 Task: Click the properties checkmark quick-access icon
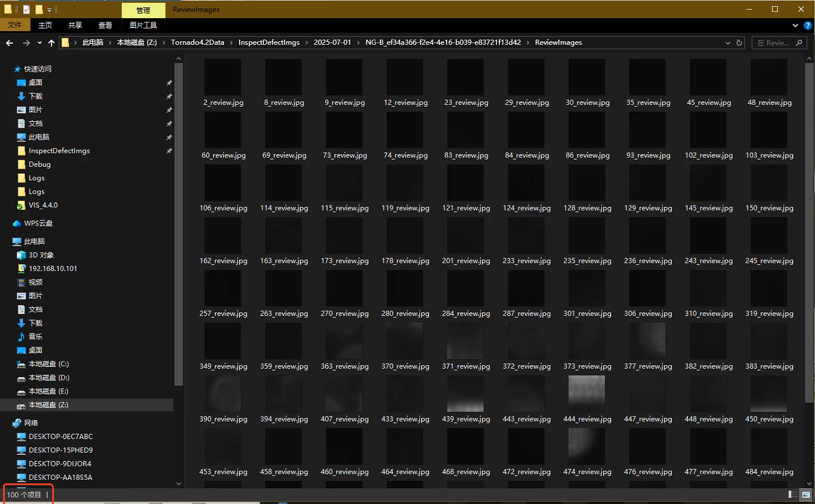(x=26, y=10)
